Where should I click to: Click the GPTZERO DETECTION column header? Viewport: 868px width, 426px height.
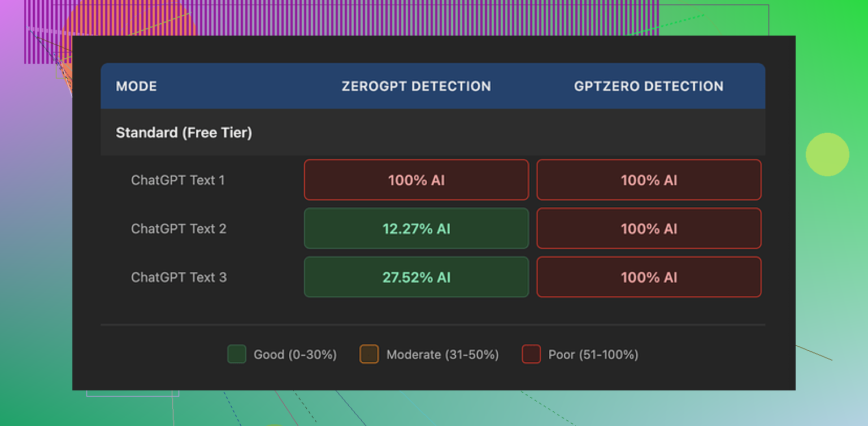648,86
